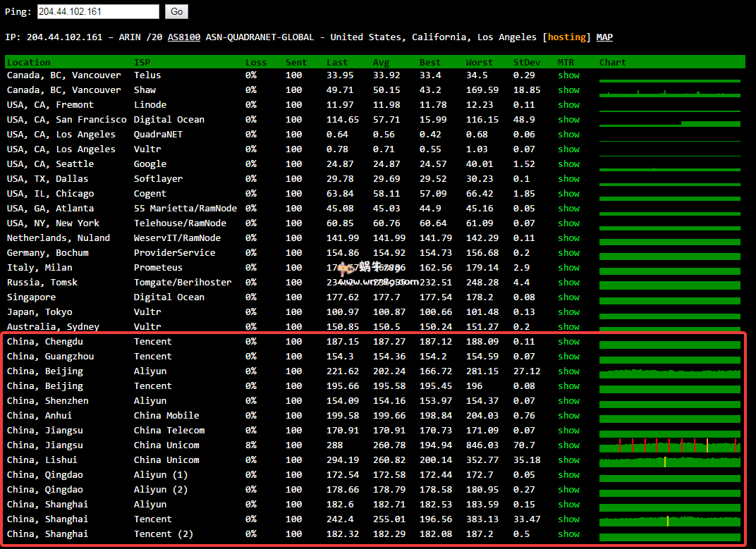Show MTR for Tokyo Vultr row
The image size is (756, 549).
pyautogui.click(x=568, y=312)
